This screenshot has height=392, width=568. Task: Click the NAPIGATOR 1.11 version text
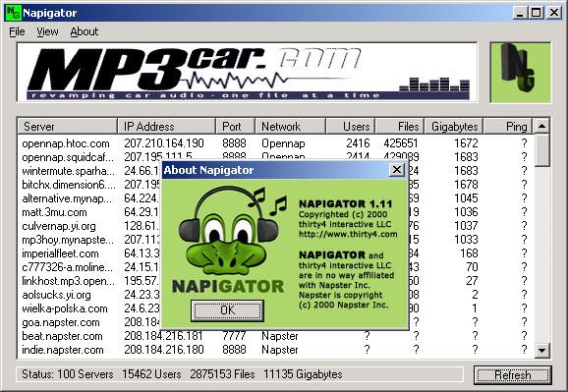coord(346,204)
